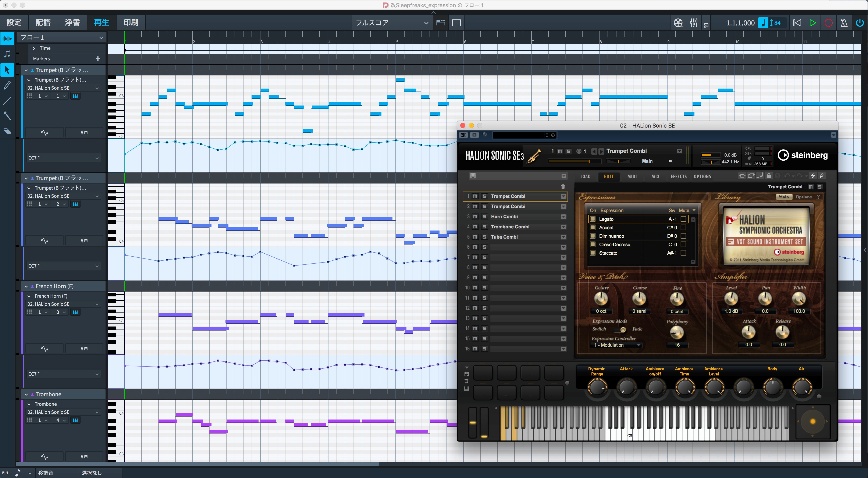Start playback with the green play button
This screenshot has height=478, width=868.
[812, 23]
